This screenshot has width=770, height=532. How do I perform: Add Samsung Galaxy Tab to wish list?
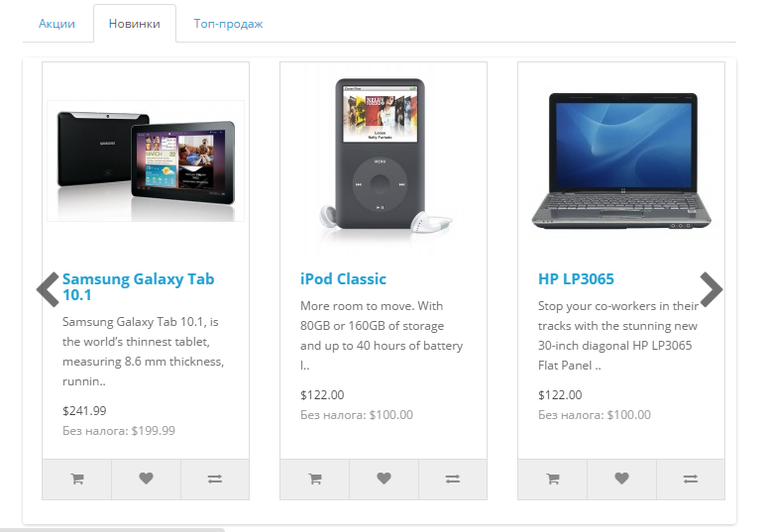[146, 479]
